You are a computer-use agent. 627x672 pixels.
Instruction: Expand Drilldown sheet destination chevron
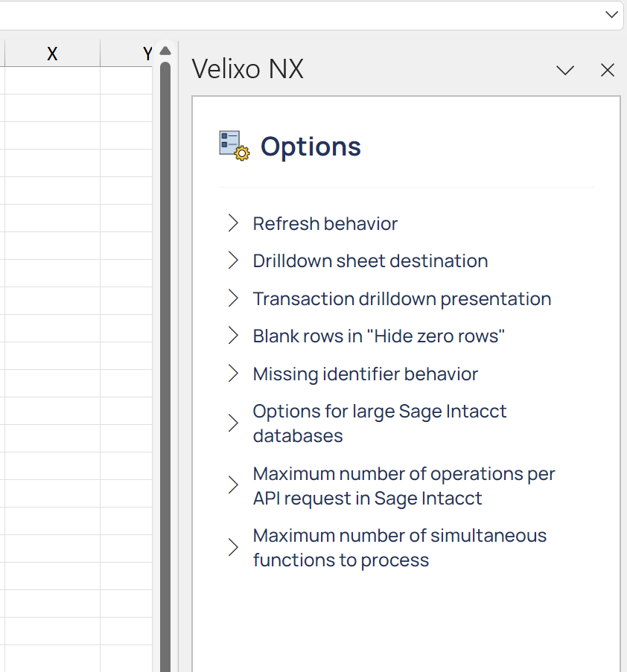pos(233,260)
